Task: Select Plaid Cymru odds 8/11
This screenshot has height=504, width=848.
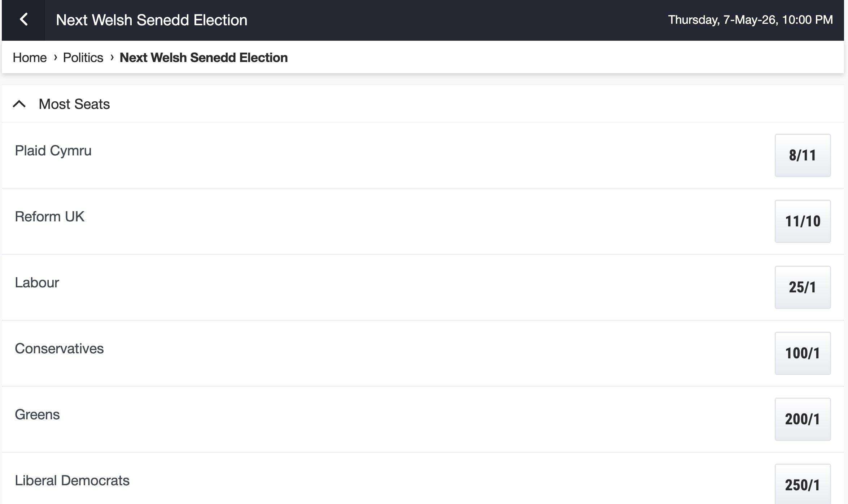Action: 802,155
